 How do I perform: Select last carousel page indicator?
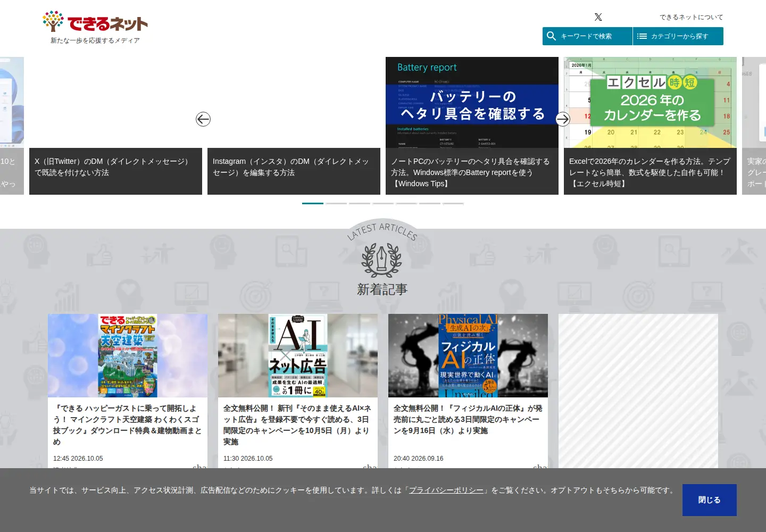click(453, 203)
